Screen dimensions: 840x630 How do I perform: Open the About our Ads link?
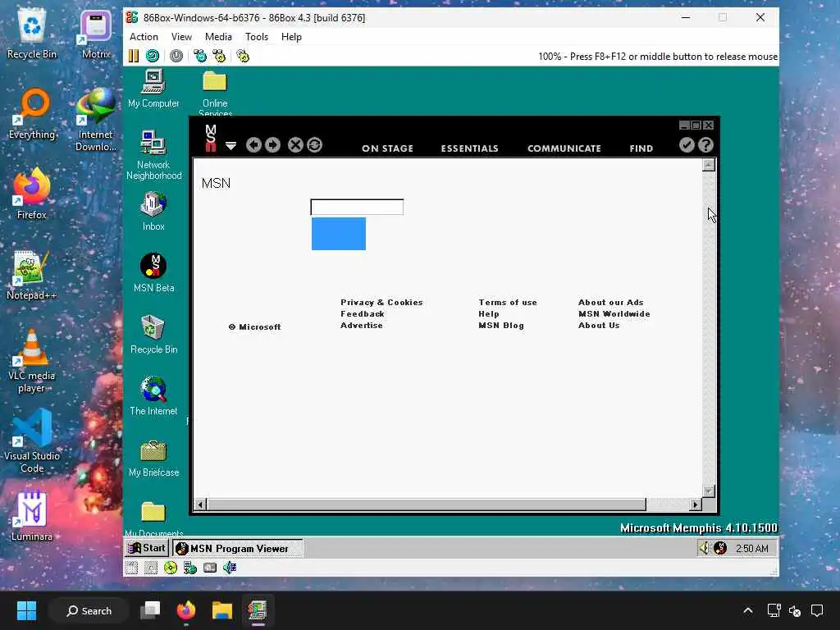[x=610, y=302]
